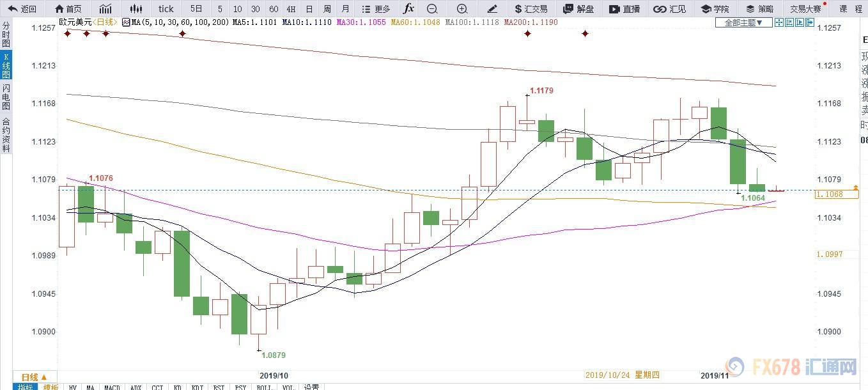Screen dimensions: 868x390
Task: Select the 模板 bottom tab
Action: click(51, 387)
